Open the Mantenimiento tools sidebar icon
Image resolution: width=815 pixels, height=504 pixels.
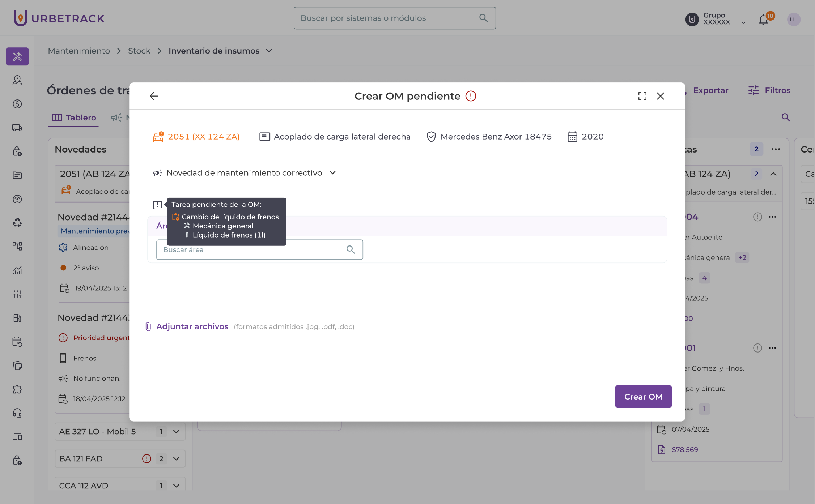tap(17, 56)
